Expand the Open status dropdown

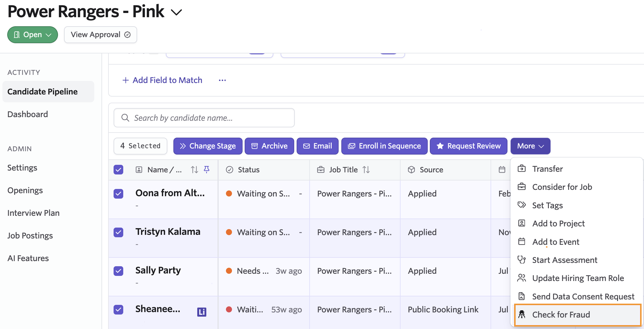pyautogui.click(x=33, y=35)
